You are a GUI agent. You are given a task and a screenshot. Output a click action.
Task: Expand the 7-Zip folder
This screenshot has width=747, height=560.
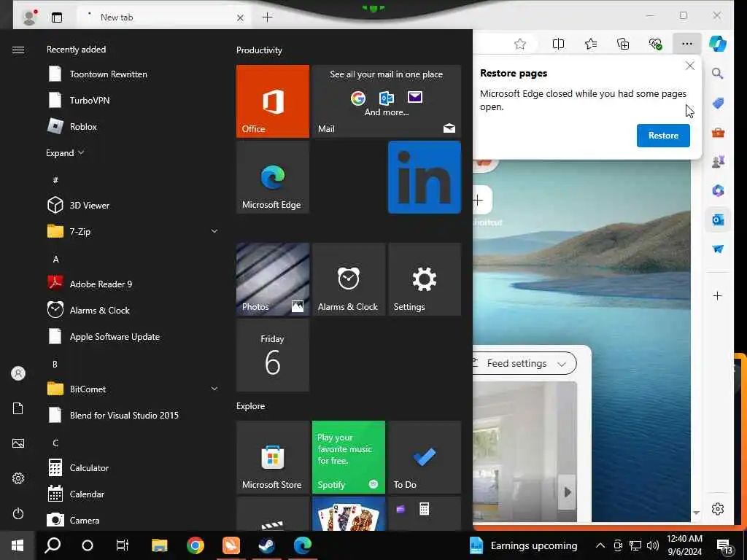click(x=214, y=231)
